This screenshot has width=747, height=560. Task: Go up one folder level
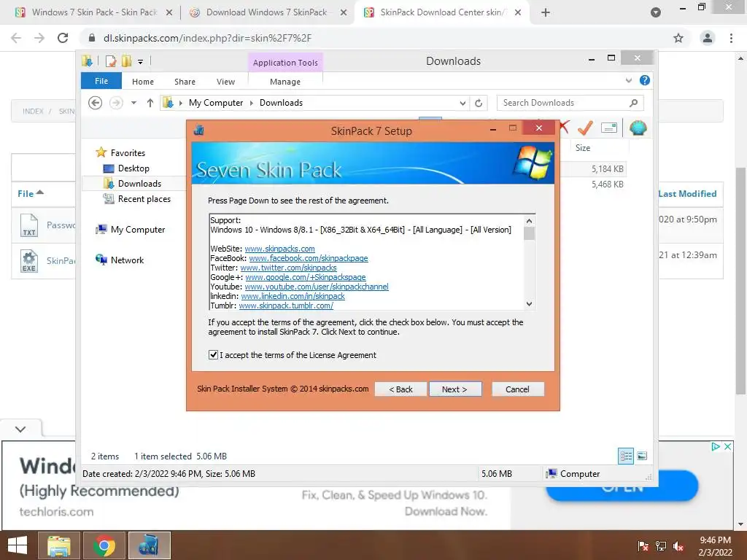[150, 102]
